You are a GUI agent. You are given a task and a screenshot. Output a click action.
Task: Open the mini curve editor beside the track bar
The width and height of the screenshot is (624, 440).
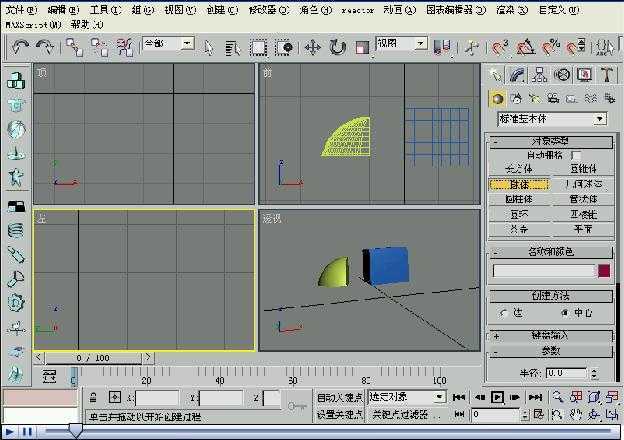(x=49, y=376)
